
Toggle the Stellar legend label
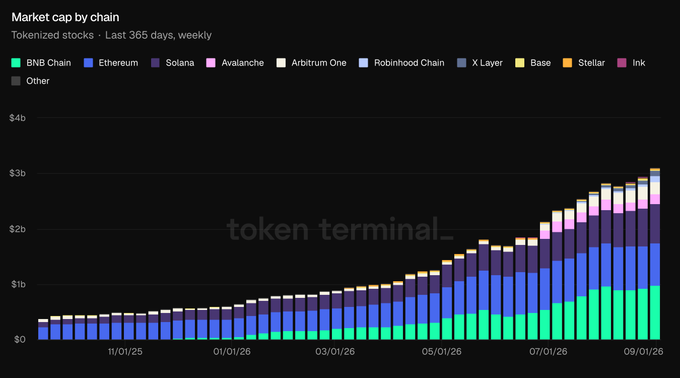click(591, 63)
